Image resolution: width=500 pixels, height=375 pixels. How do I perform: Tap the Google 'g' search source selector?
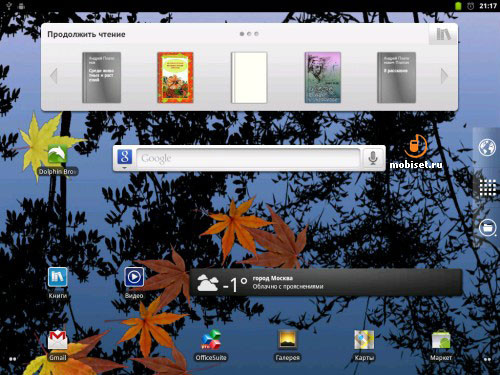125,157
